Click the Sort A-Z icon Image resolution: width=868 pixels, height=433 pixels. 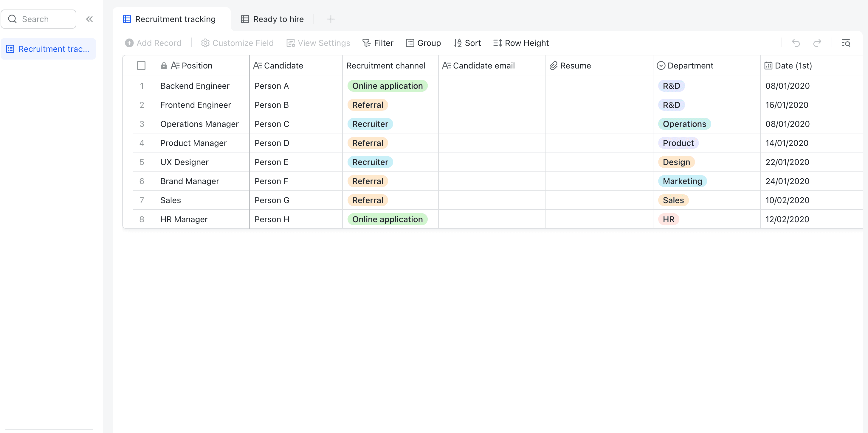457,43
